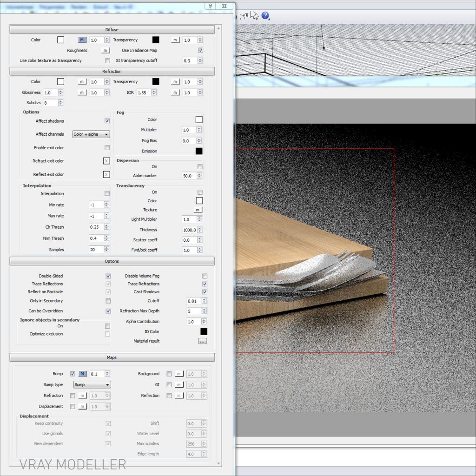The width and height of the screenshot is (476, 476).
Task: Click the blue help icon in toolbar
Action: [265, 16]
